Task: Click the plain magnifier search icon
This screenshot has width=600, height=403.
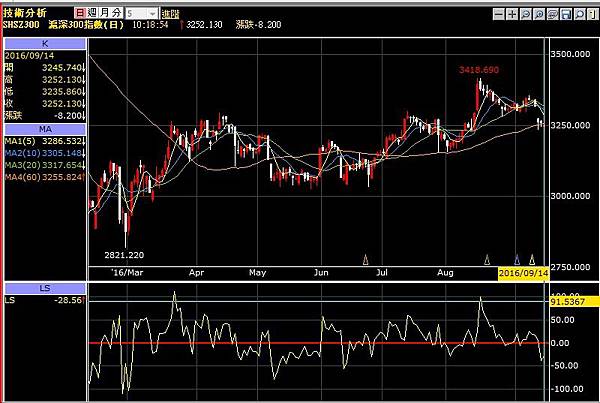Action: coord(580,14)
